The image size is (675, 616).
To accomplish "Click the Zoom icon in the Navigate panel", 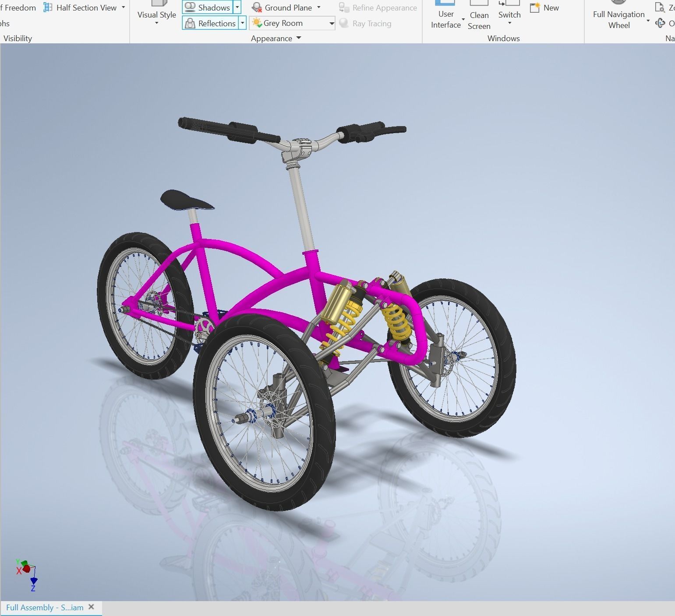I will click(x=660, y=7).
